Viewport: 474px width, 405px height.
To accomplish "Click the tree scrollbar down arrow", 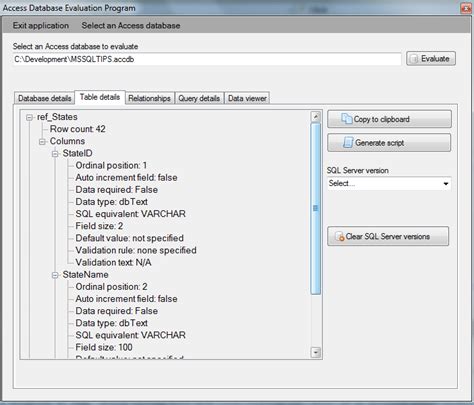I will click(315, 352).
